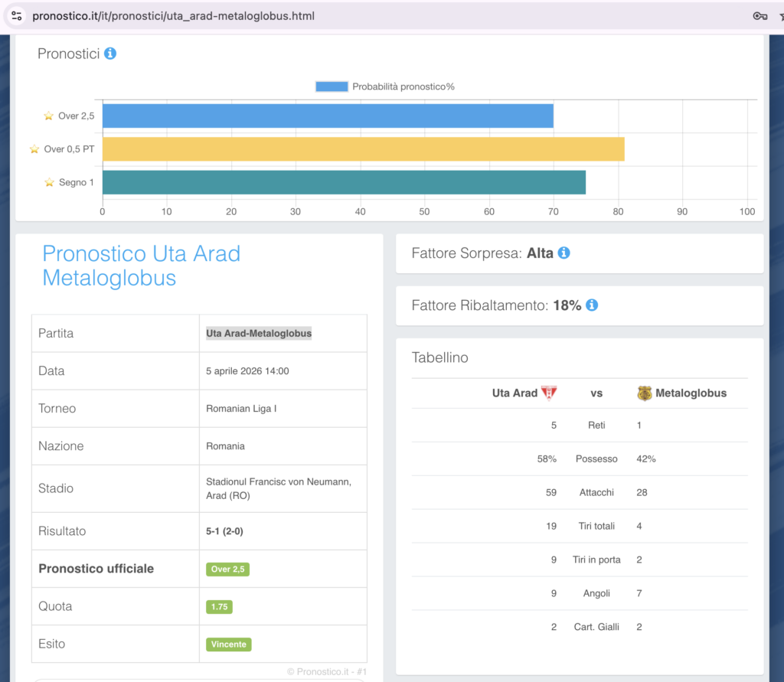Click the teal Segno 1 chart bar
Viewport: 784px width, 682px height.
pos(344,182)
